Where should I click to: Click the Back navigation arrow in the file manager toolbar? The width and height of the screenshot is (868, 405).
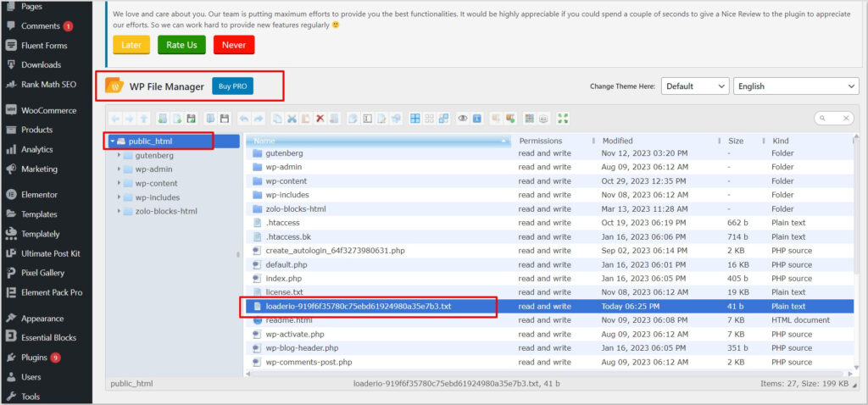pyautogui.click(x=115, y=119)
